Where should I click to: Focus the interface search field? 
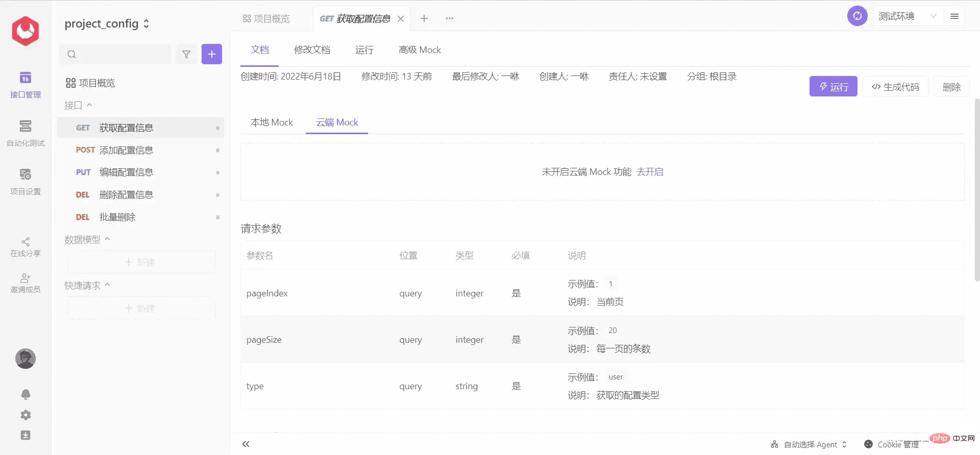[115, 54]
